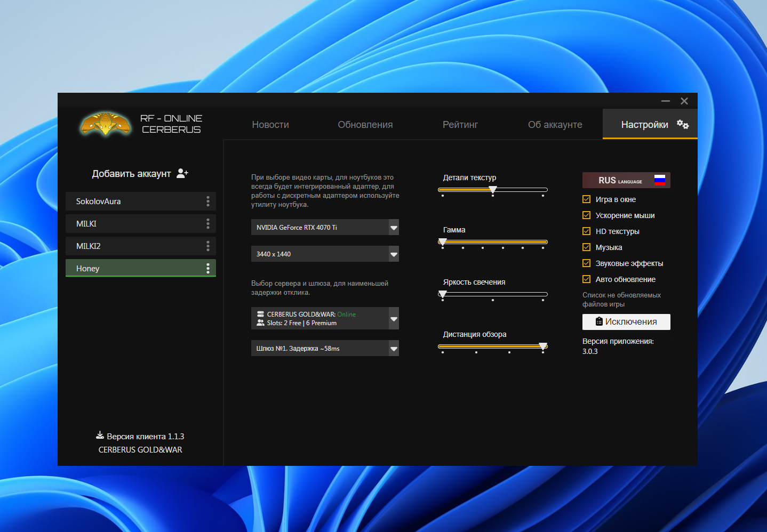Click the Яркость свечения slider handle
The height and width of the screenshot is (532, 767).
pos(442,294)
